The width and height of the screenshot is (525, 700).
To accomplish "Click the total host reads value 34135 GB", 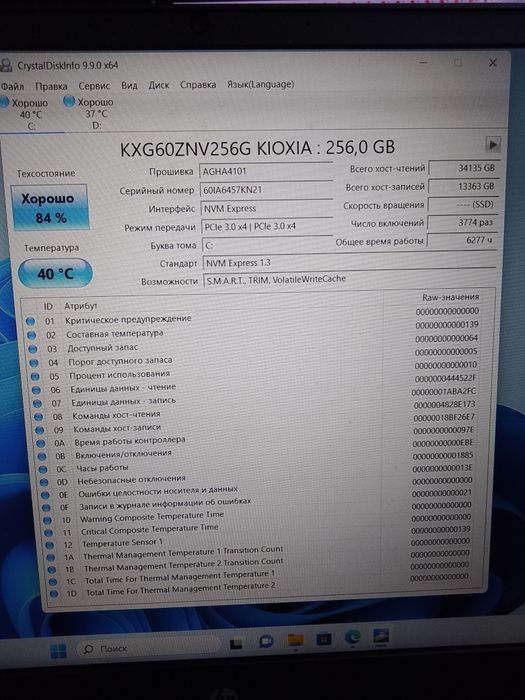I will (x=464, y=168).
